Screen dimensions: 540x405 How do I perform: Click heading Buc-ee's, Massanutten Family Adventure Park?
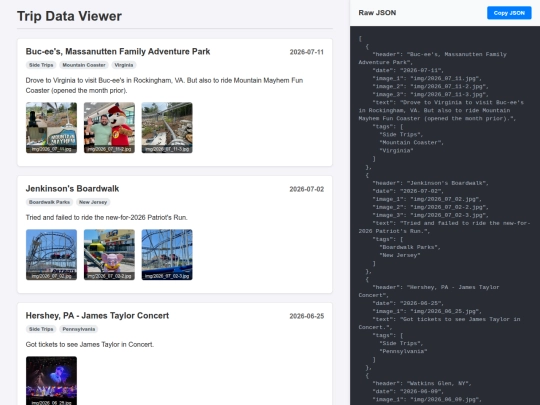[x=118, y=52]
